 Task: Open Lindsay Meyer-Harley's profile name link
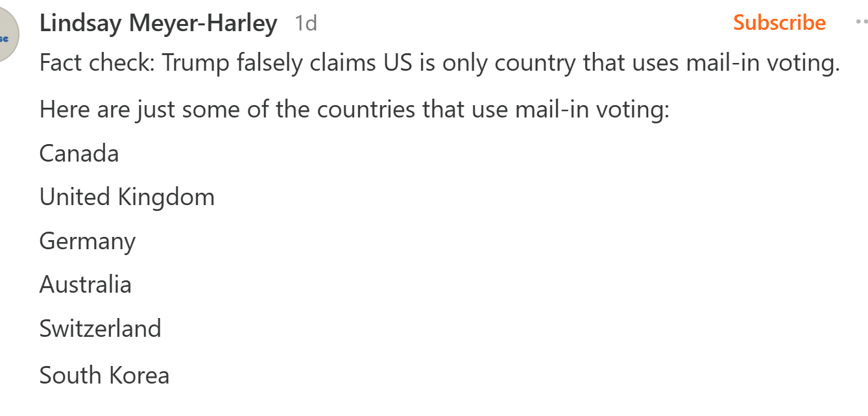158,23
